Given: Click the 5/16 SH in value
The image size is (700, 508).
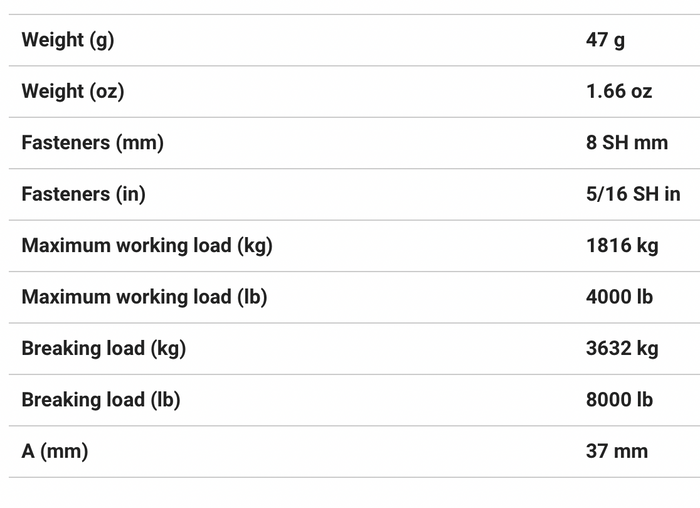Looking at the screenshot, I should (x=633, y=194).
